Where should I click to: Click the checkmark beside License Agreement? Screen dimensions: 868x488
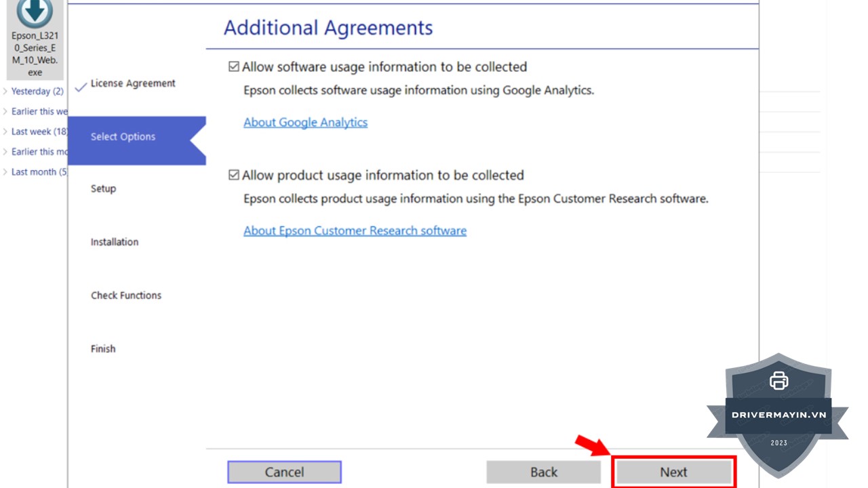(81, 86)
